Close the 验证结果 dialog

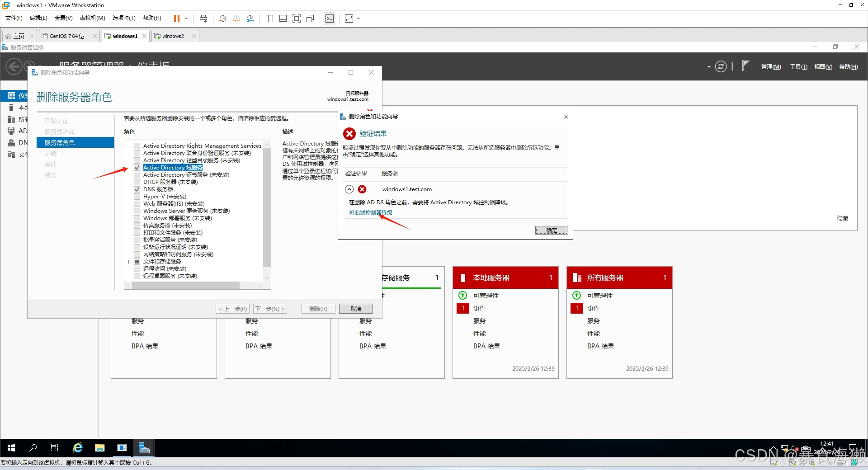coord(566,117)
